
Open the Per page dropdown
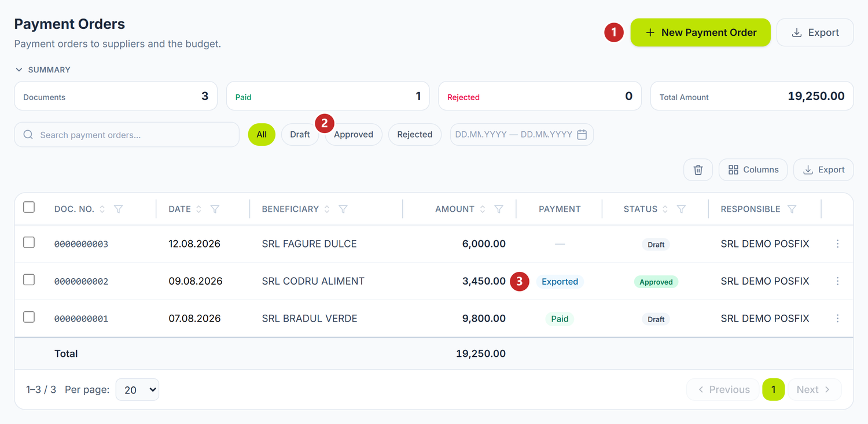pos(137,390)
